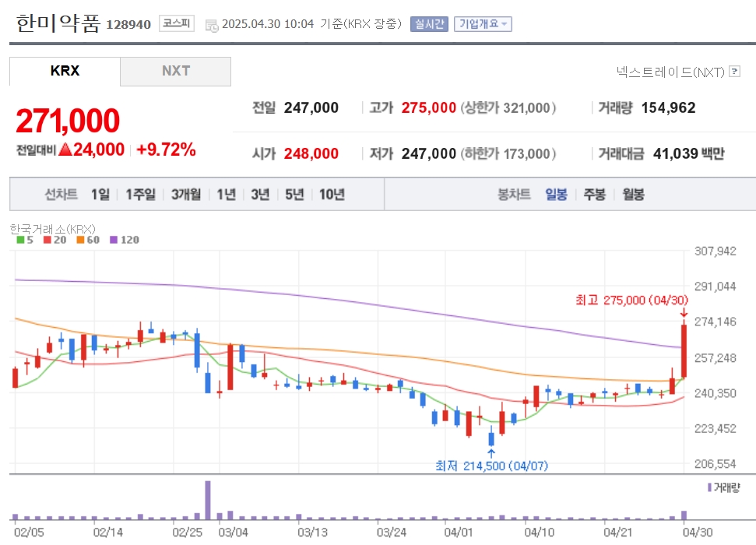Viewport: 756px width, 545px height.
Task: Click the green 5-day moving average swatch
Action: point(20,240)
